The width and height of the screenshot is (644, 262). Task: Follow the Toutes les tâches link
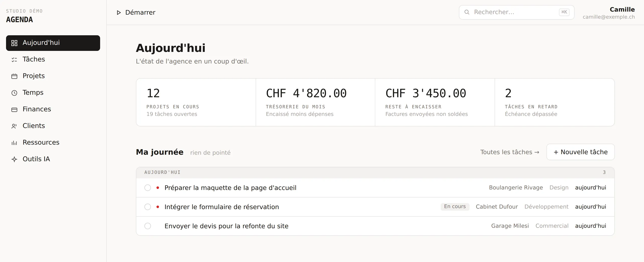510,152
